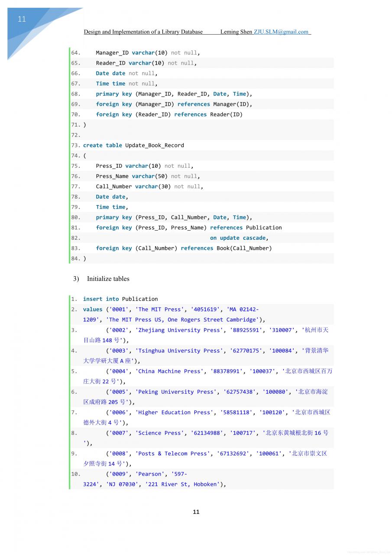
Task: Click 'China Machine Press' string value
Action: [169, 371]
